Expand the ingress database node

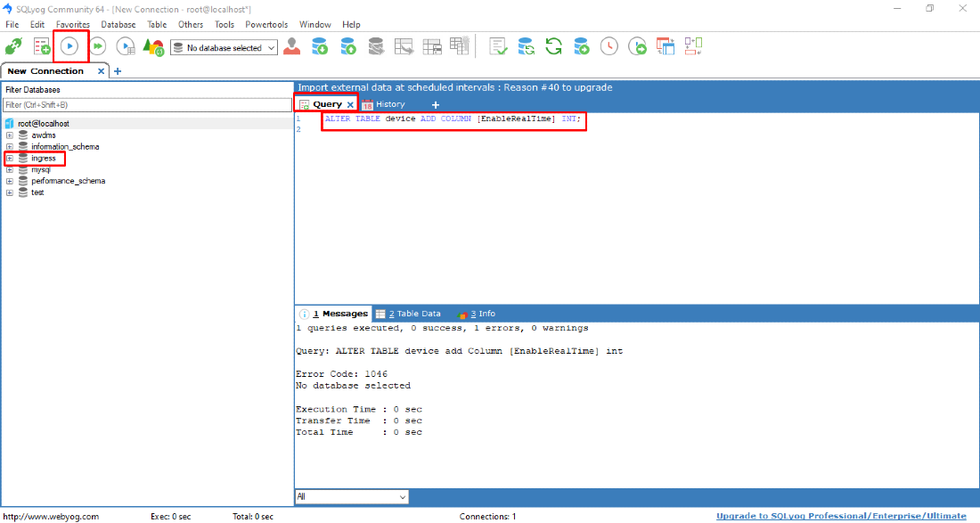(x=10, y=158)
